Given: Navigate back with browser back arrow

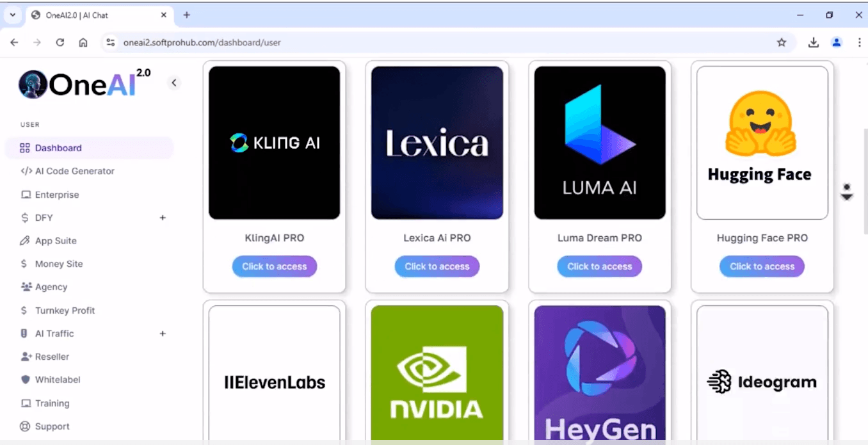Looking at the screenshot, I should (14, 42).
